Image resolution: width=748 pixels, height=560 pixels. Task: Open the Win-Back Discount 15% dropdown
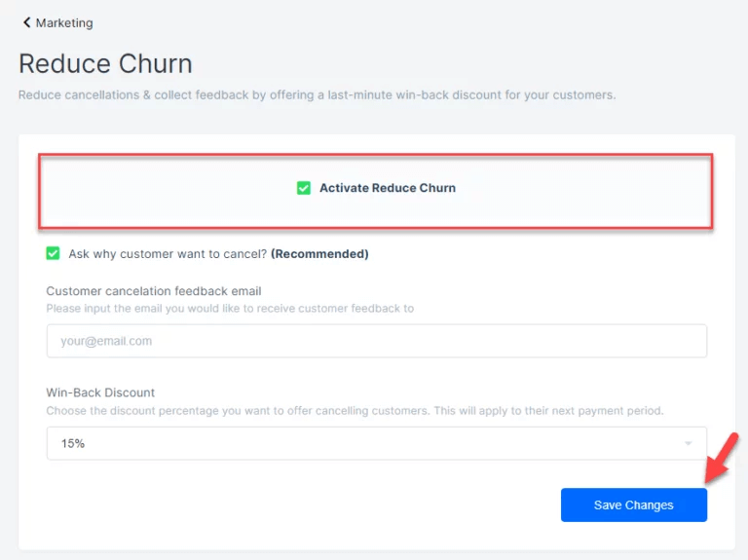pos(376,443)
